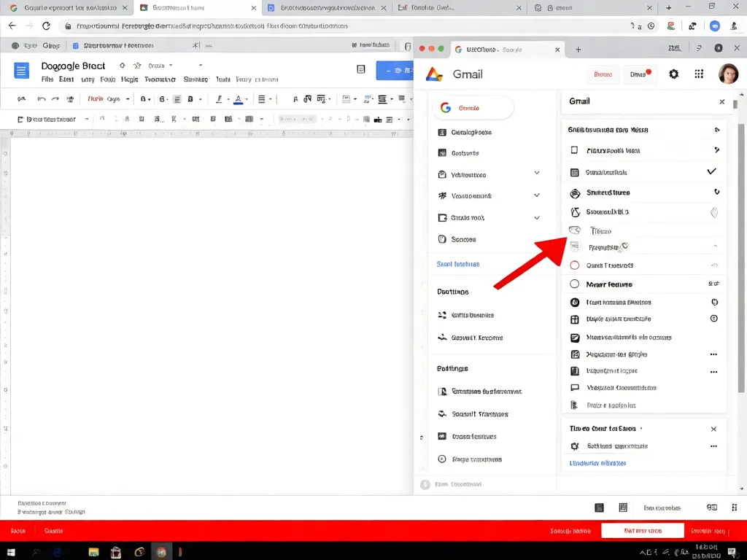Expand the arrow on Cithurysoobk row
747x560 pixels.
[717, 150]
